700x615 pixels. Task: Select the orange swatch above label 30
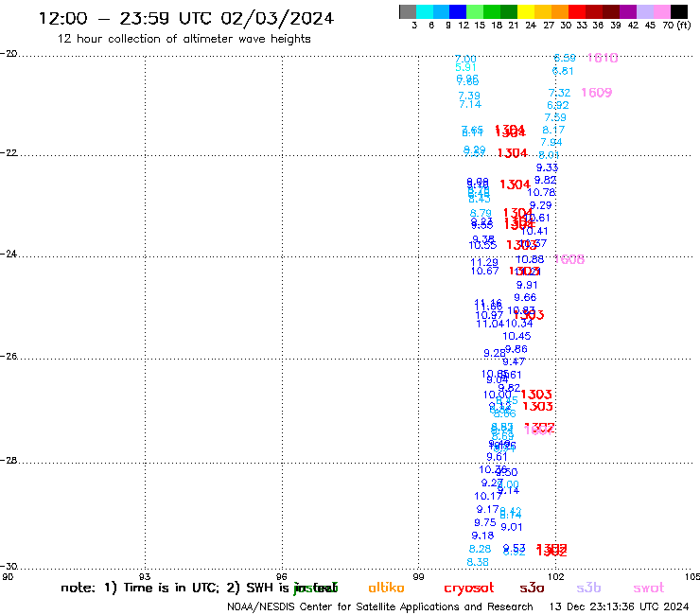[560, 11]
